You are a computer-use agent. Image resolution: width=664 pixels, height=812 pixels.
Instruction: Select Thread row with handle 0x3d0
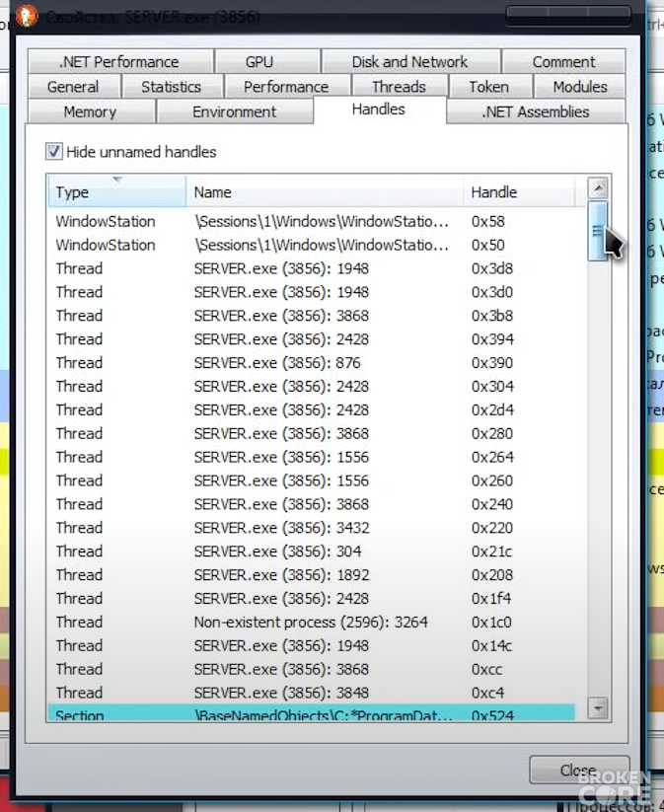pyautogui.click(x=312, y=292)
